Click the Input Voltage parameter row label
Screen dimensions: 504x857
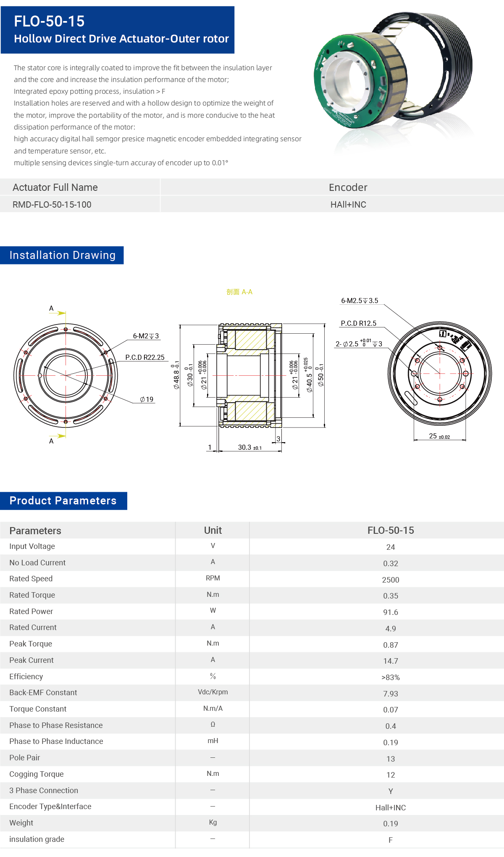click(x=32, y=546)
